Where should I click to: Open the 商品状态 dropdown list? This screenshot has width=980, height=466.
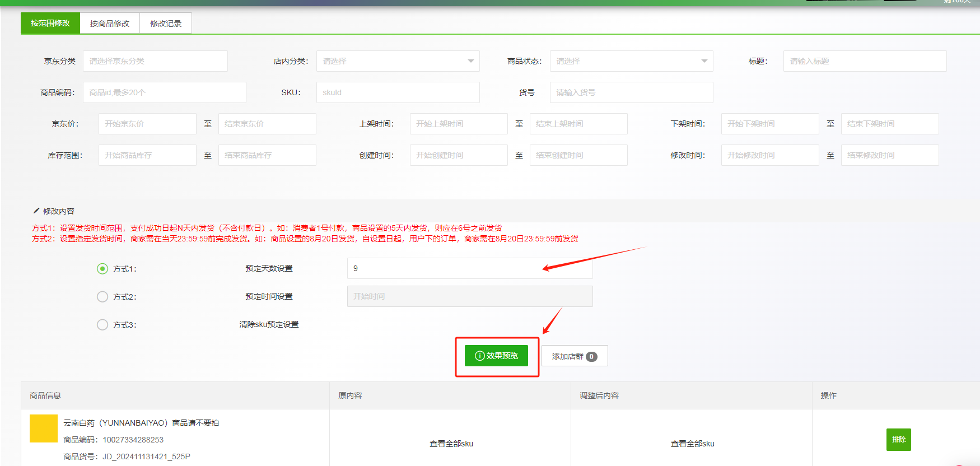[631, 61]
